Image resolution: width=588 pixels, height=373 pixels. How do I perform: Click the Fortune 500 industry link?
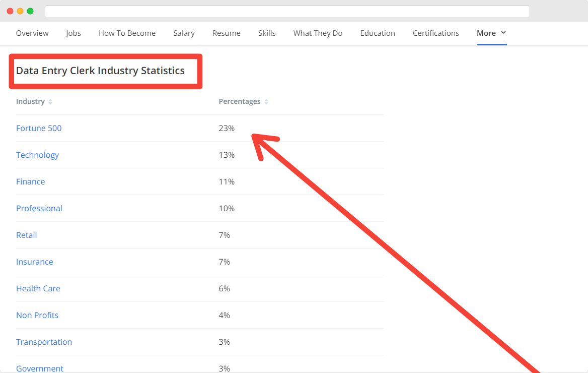point(39,128)
